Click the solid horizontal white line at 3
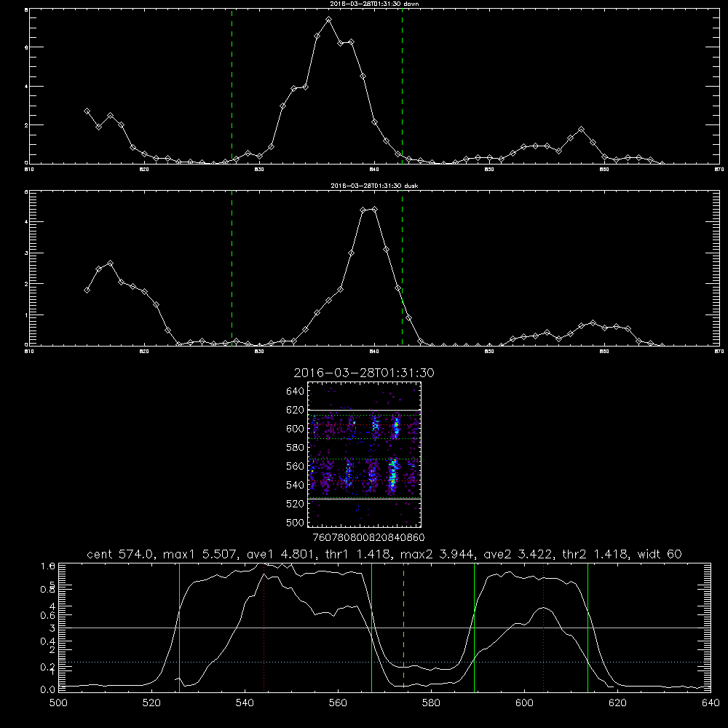The image size is (728, 728). pyautogui.click(x=384, y=628)
